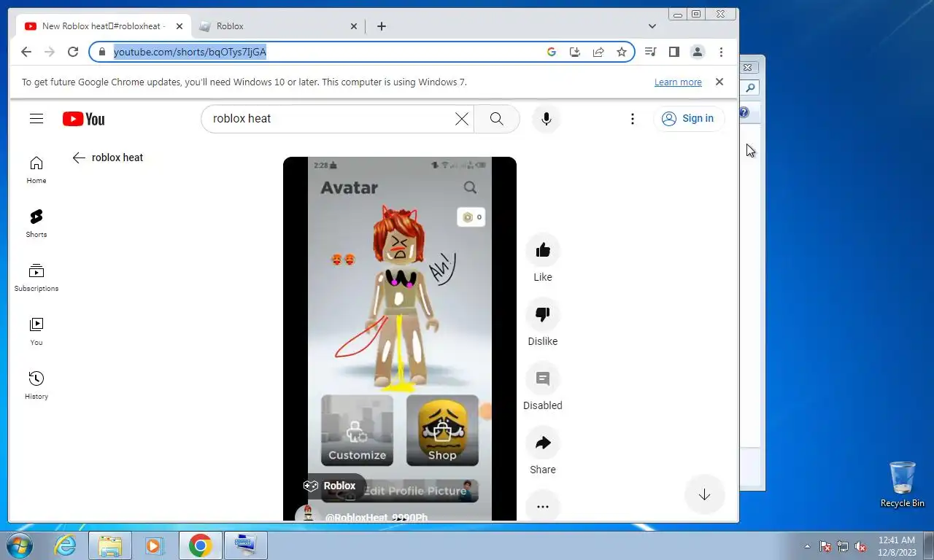Go to the YouTube logo home
The width and height of the screenshot is (934, 560).
[x=83, y=119]
